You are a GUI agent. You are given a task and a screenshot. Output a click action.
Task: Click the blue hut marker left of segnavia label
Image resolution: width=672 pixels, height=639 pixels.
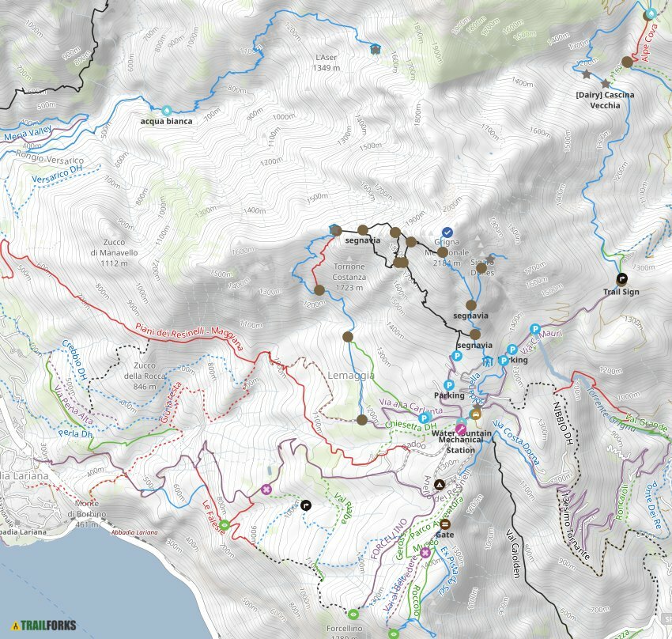331,229
